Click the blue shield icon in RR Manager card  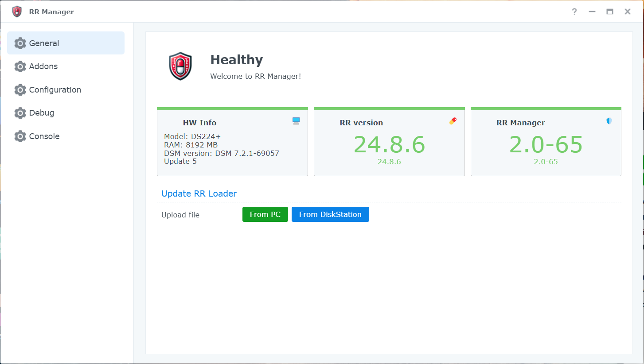[x=609, y=121]
